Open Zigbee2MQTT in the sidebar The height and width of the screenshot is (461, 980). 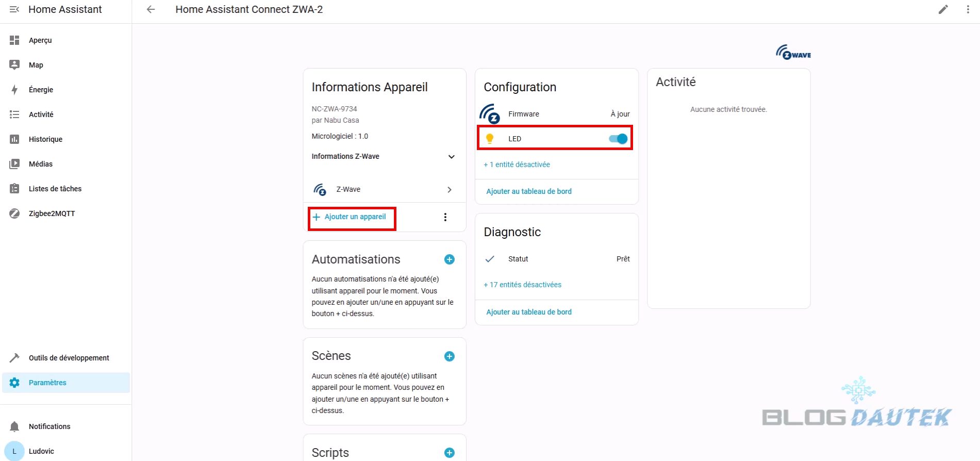(x=52, y=213)
